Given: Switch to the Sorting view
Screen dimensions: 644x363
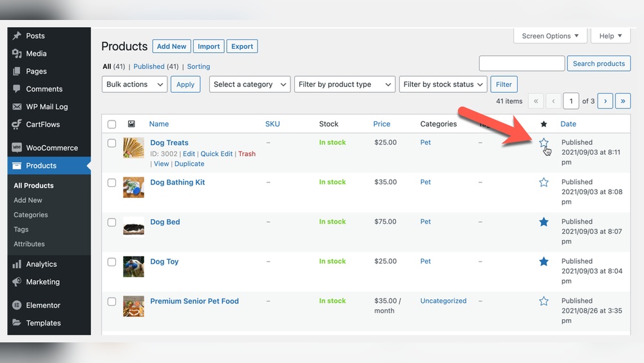Looking at the screenshot, I should pos(198,66).
